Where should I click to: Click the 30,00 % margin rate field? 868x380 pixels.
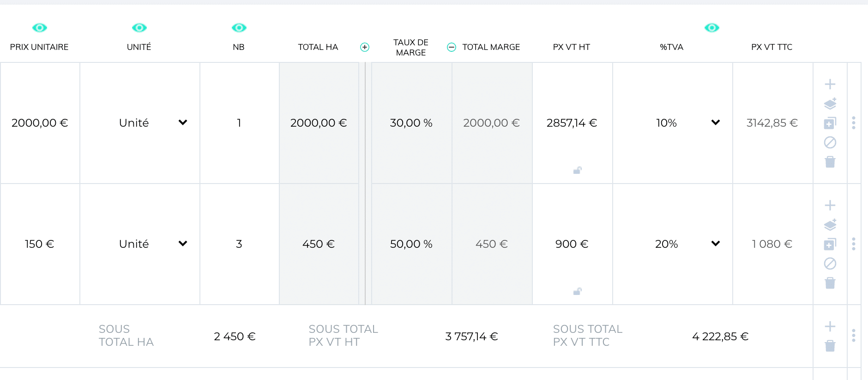pyautogui.click(x=411, y=123)
